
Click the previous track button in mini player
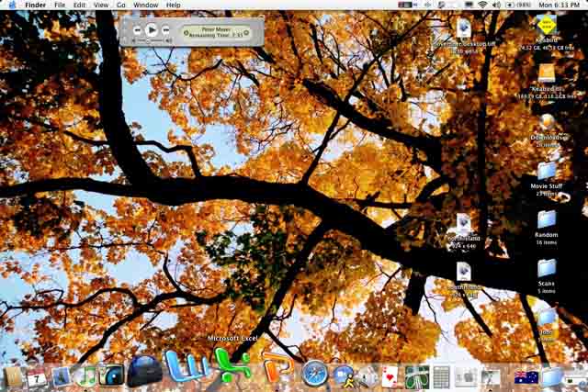tap(138, 30)
